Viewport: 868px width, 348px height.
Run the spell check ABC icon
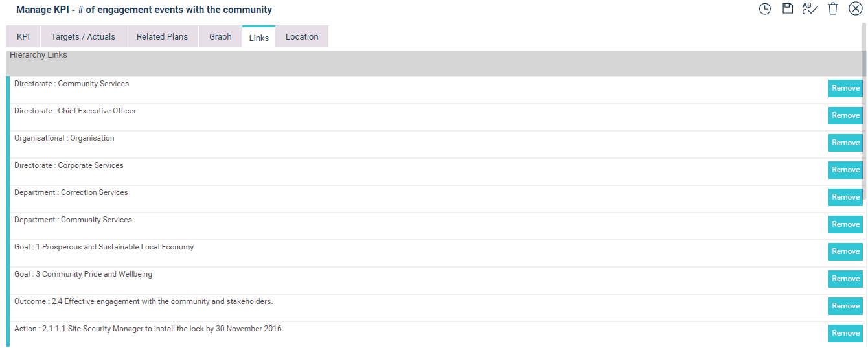(810, 9)
